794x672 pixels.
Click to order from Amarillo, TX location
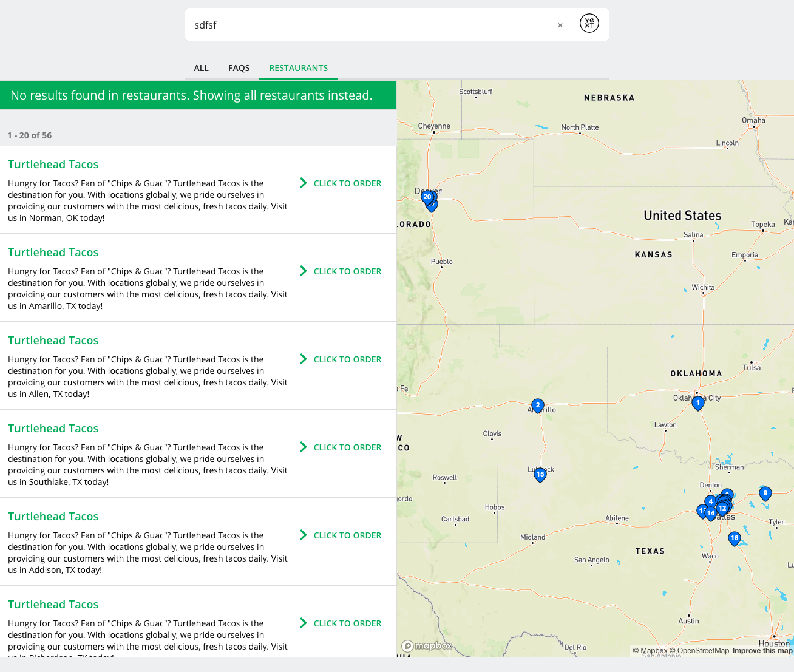click(341, 271)
